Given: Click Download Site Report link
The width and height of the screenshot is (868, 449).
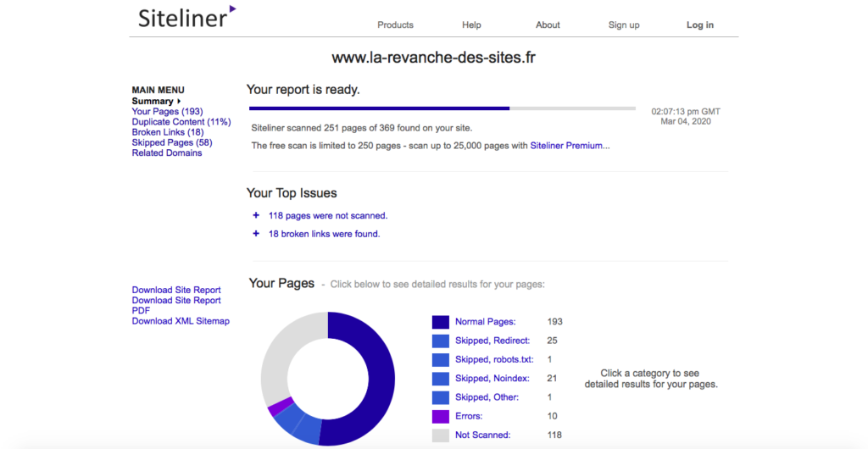Looking at the screenshot, I should [176, 290].
